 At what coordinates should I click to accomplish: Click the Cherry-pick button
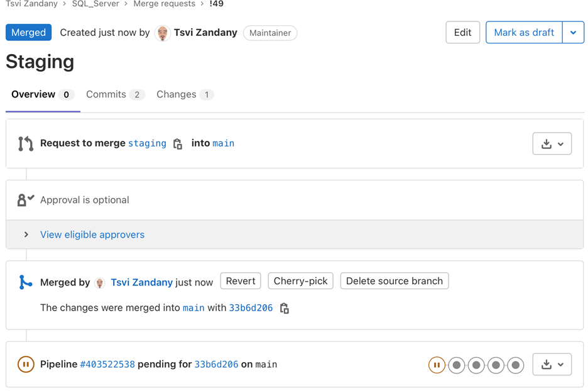pyautogui.click(x=300, y=281)
